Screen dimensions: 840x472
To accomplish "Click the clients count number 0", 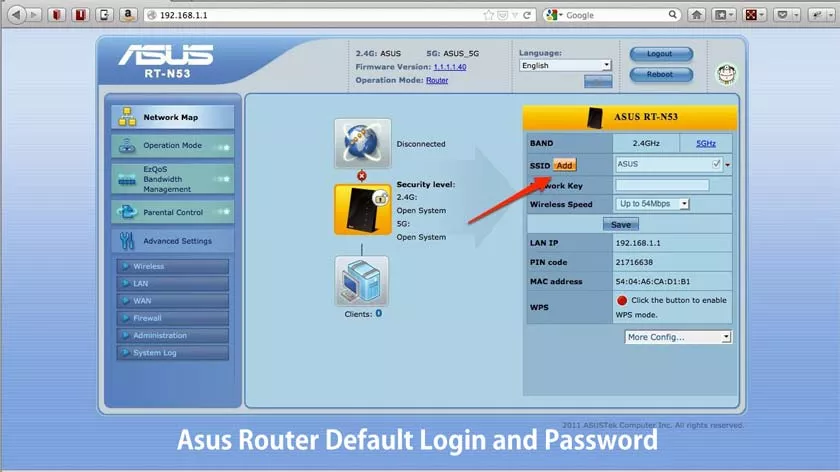I will click(x=379, y=313).
